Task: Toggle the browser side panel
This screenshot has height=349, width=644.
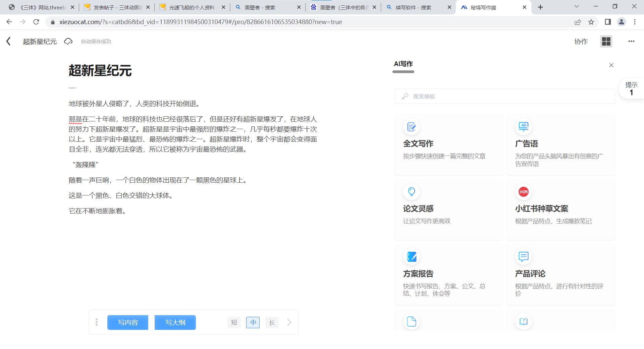Action: tap(608, 22)
